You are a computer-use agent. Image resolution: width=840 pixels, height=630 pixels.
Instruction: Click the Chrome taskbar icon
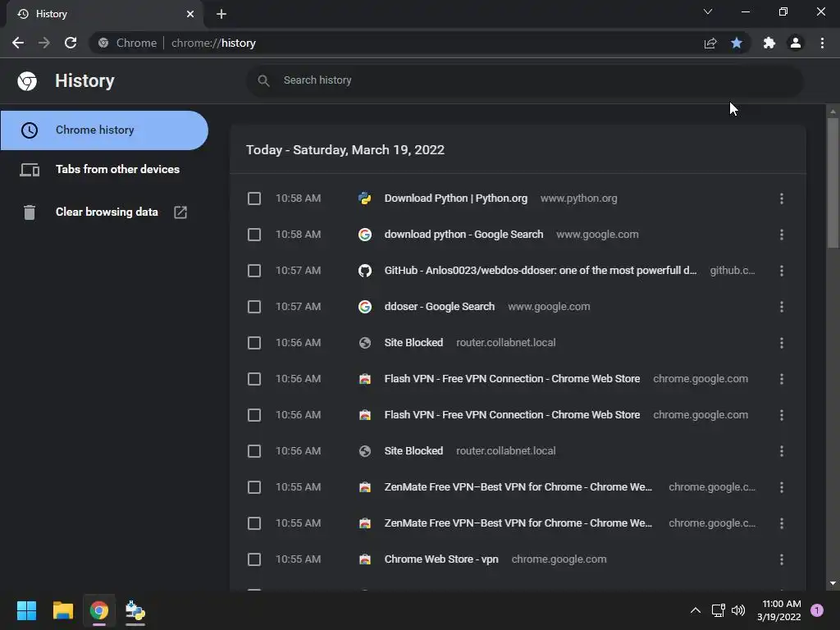pyautogui.click(x=99, y=610)
